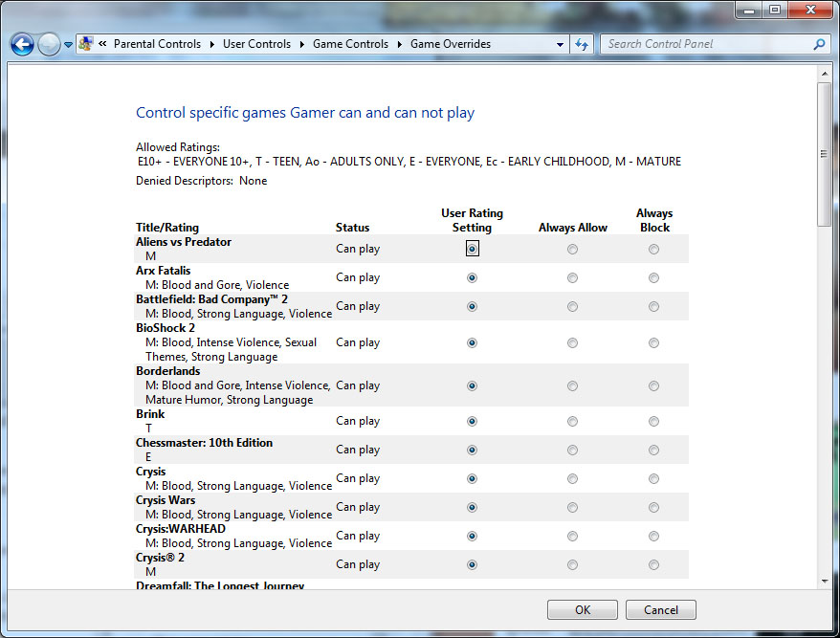Click the BioShock 2 game title
Viewport: 840px width, 638px height.
click(165, 328)
